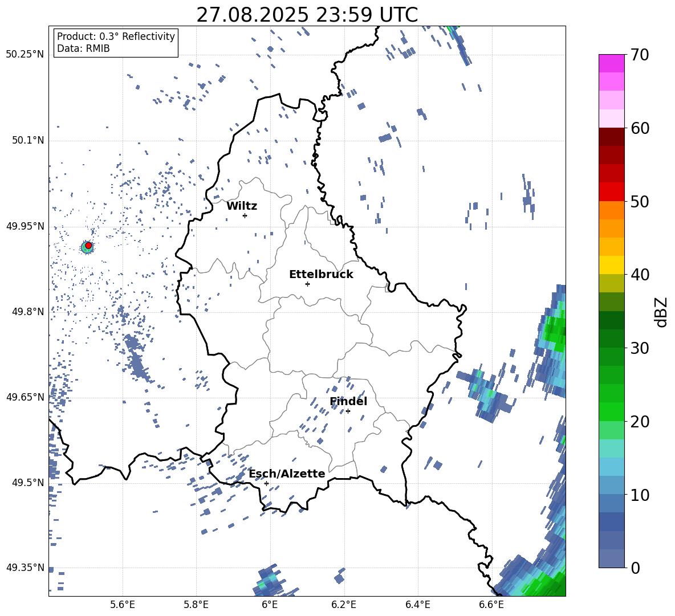Click the colorbar value 40
Screen dimensions: 675x616
coord(639,275)
